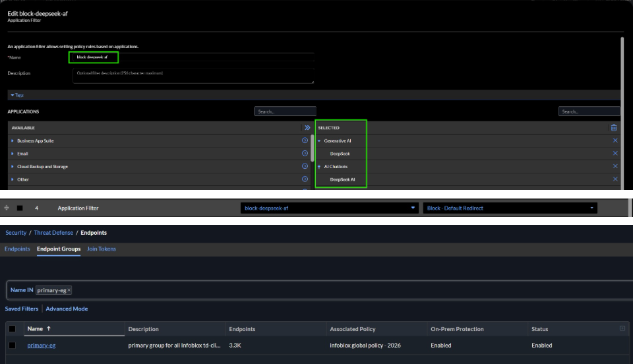The image size is (633, 364).
Task: Click the dialog vertical scrollbar
Action: coord(622,113)
